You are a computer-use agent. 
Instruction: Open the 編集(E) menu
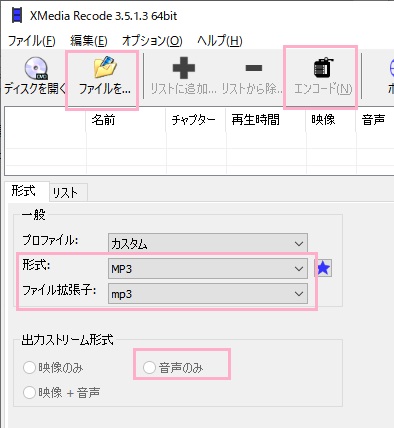(89, 41)
